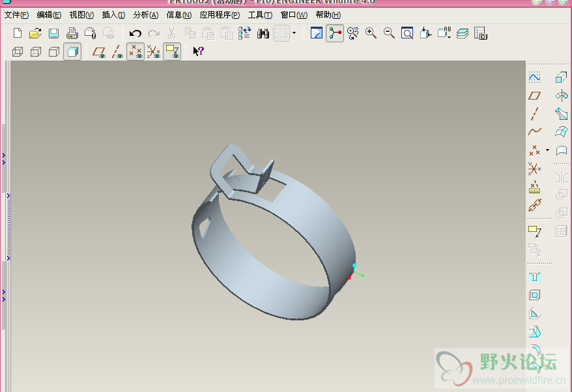Switch display to no hidden
572x392 pixels.
pyautogui.click(x=53, y=52)
